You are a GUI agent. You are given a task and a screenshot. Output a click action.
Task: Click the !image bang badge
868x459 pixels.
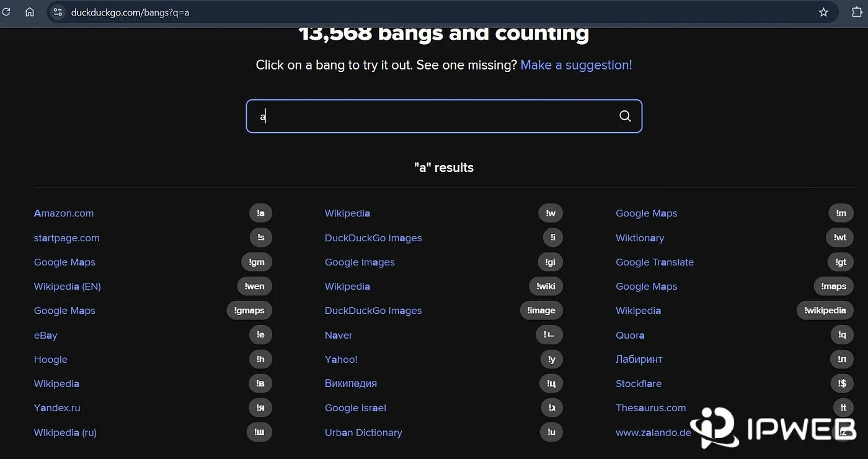541,311
